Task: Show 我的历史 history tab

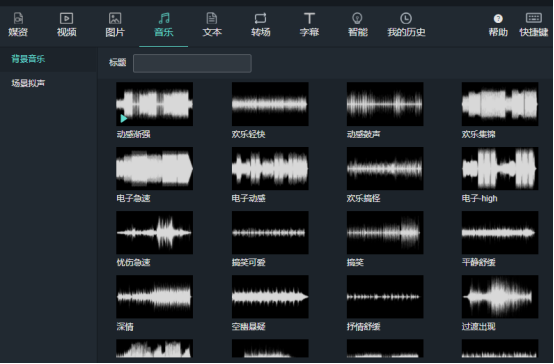Action: (x=406, y=25)
